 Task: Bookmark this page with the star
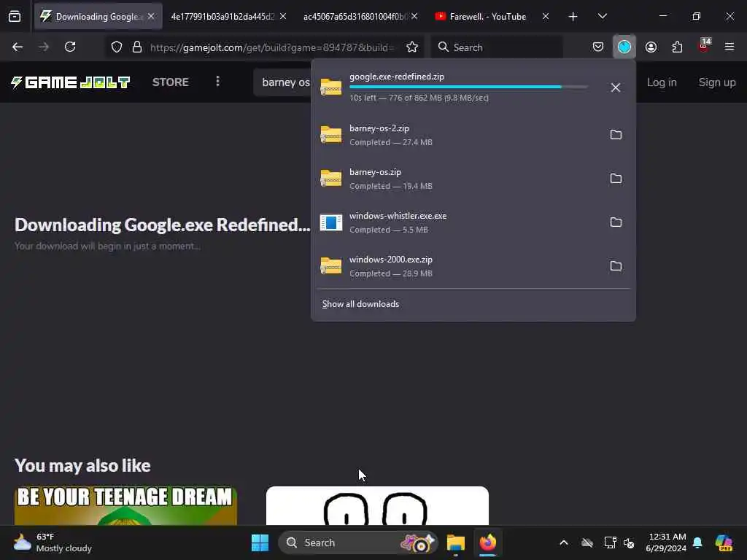point(412,47)
